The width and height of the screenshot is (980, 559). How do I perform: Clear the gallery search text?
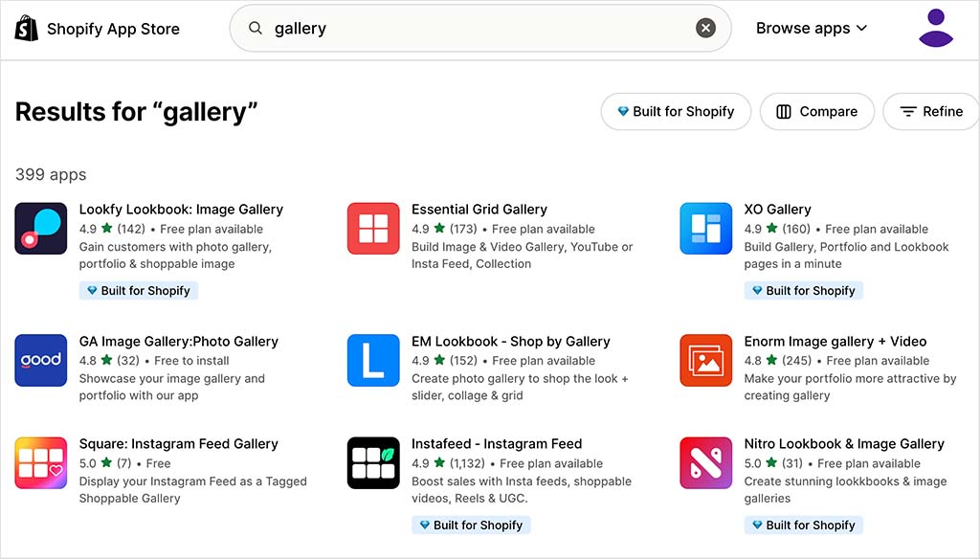point(705,29)
